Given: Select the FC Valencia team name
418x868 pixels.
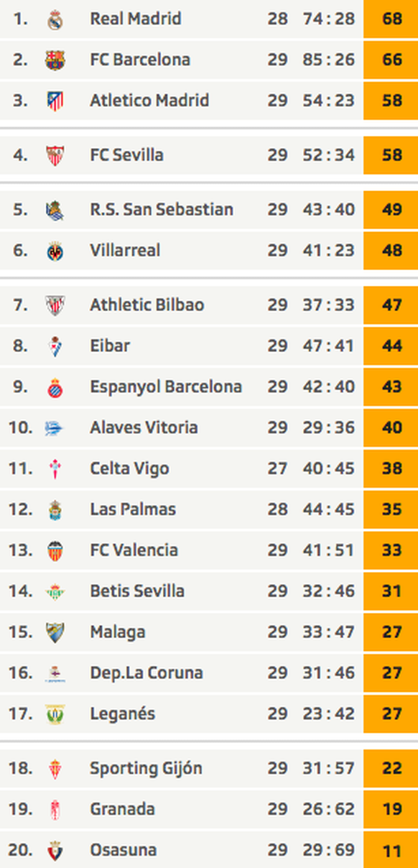Looking at the screenshot, I should 134,550.
